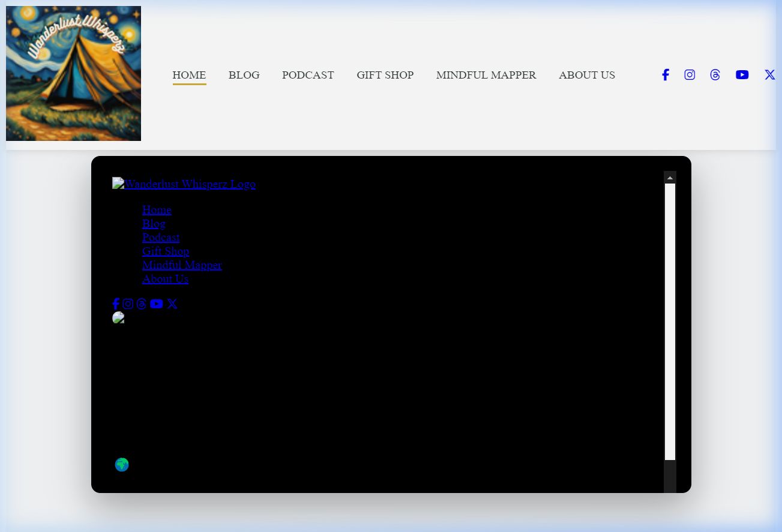Follow the underlined About Us link
The width and height of the screenshot is (782, 532).
pyautogui.click(x=165, y=279)
